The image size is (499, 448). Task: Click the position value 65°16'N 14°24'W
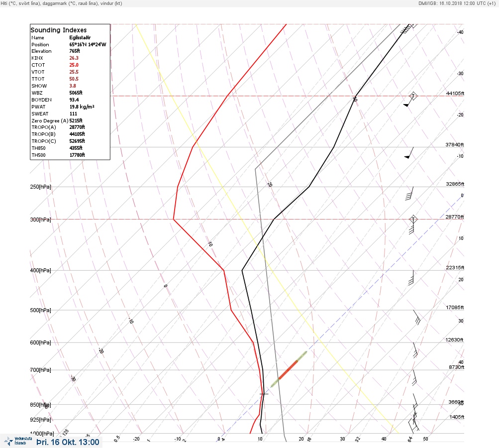click(x=88, y=45)
